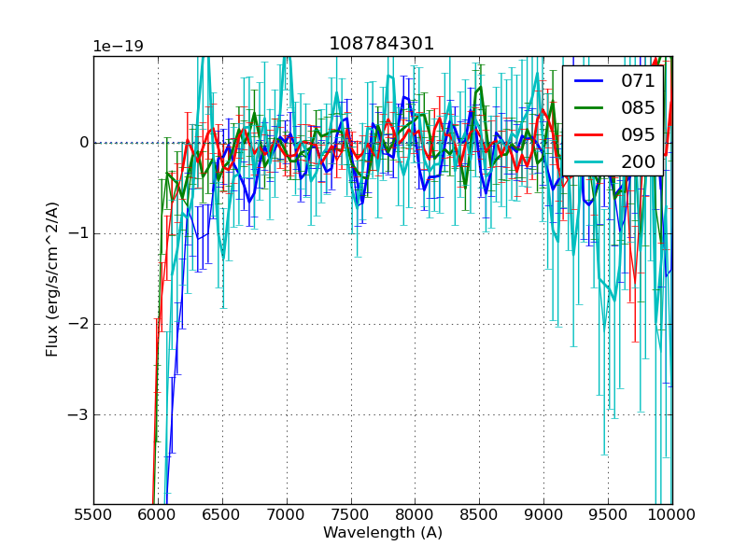Click the −3 y-axis tick label

click(78, 414)
